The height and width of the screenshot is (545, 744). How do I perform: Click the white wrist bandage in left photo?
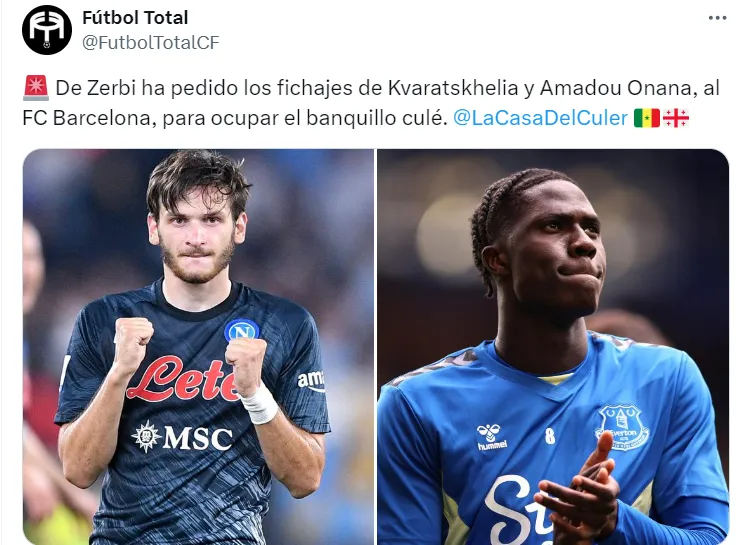tap(259, 404)
